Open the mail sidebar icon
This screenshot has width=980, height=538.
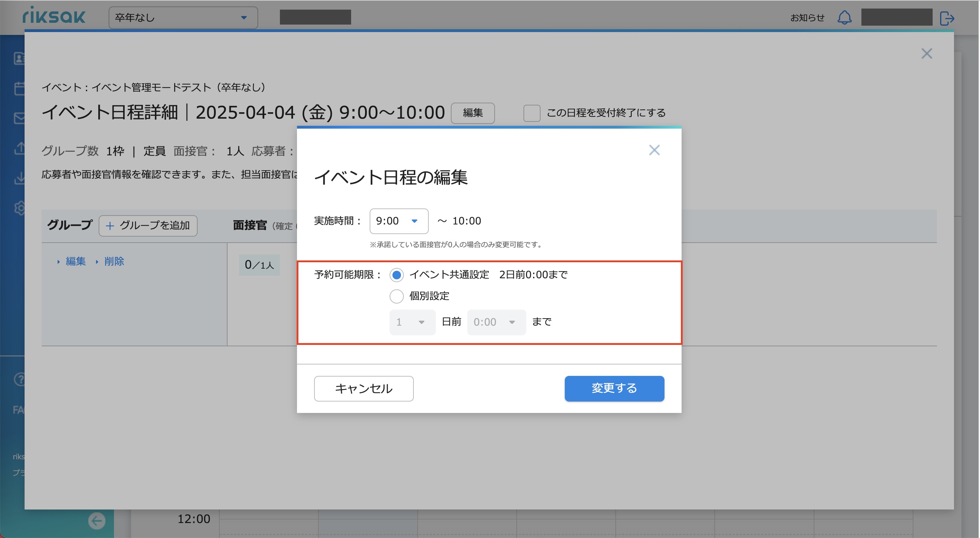tap(19, 118)
